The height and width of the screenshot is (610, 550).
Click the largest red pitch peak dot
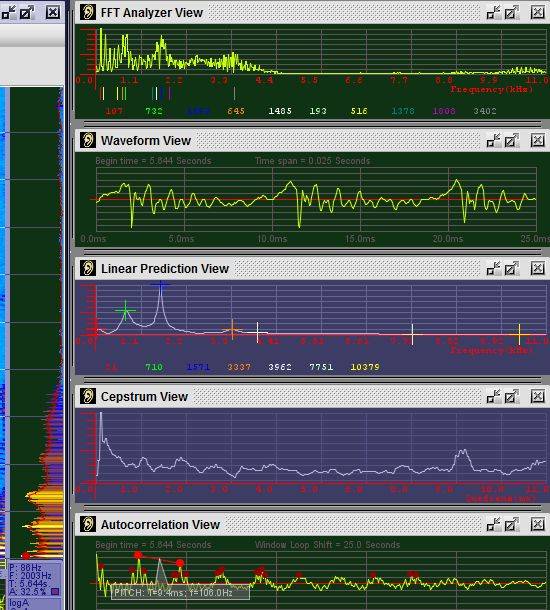[x=138, y=555]
